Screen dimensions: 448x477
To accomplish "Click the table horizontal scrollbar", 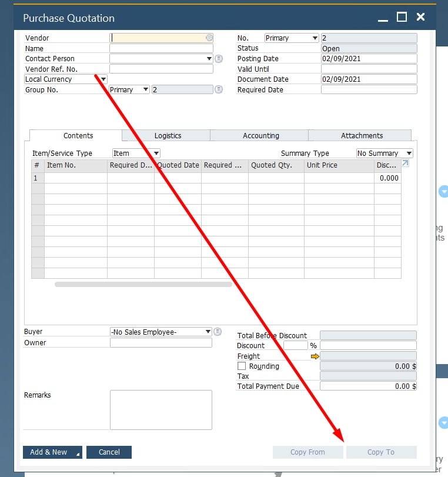I will [x=143, y=285].
